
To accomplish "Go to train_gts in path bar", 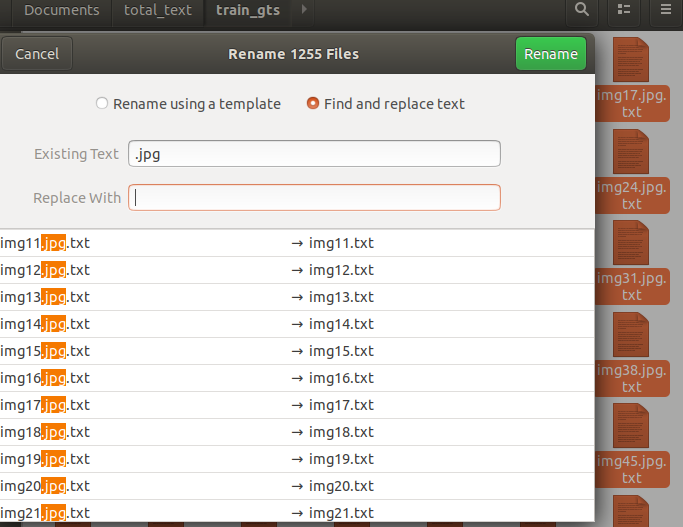I will click(248, 10).
